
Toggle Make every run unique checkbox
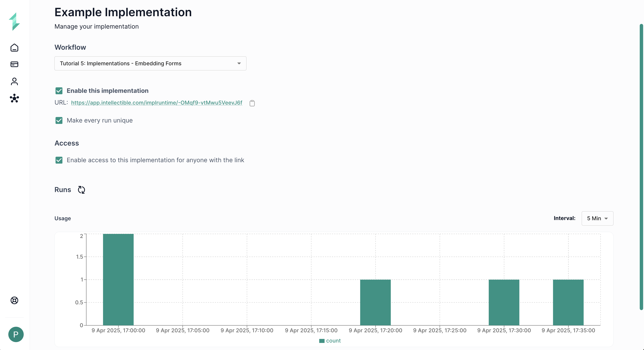(x=59, y=121)
